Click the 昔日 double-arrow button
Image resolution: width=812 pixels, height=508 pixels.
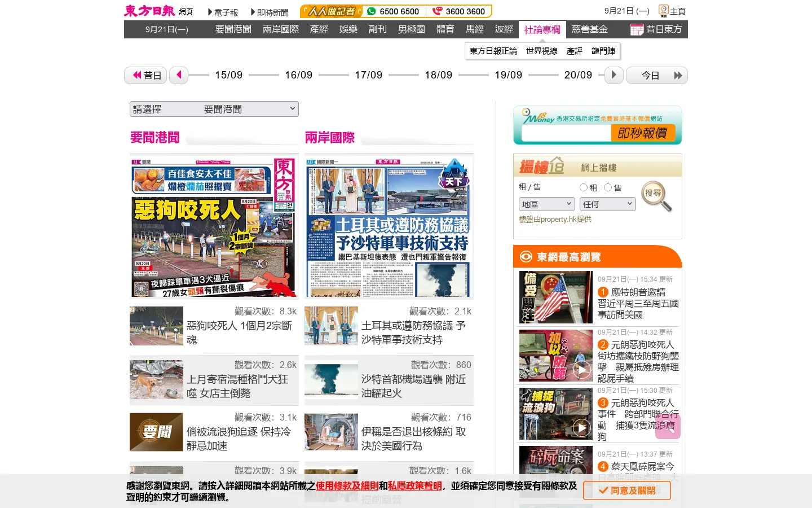[x=145, y=75]
